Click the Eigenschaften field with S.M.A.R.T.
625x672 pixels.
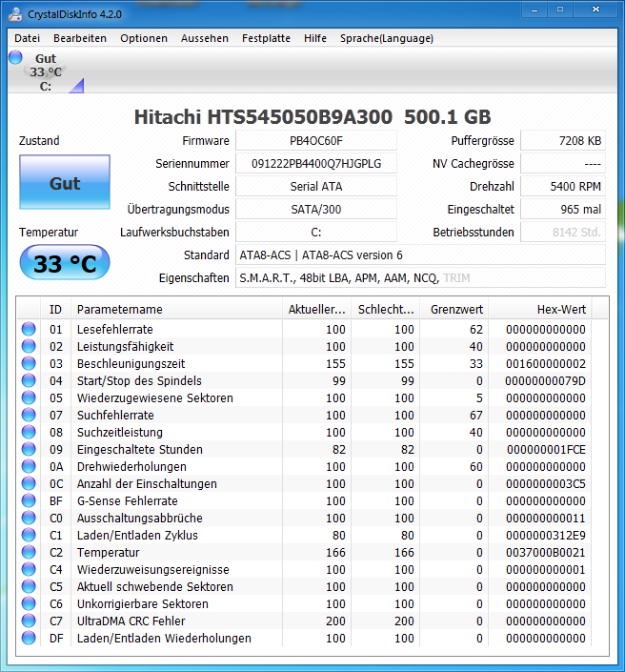pos(421,278)
